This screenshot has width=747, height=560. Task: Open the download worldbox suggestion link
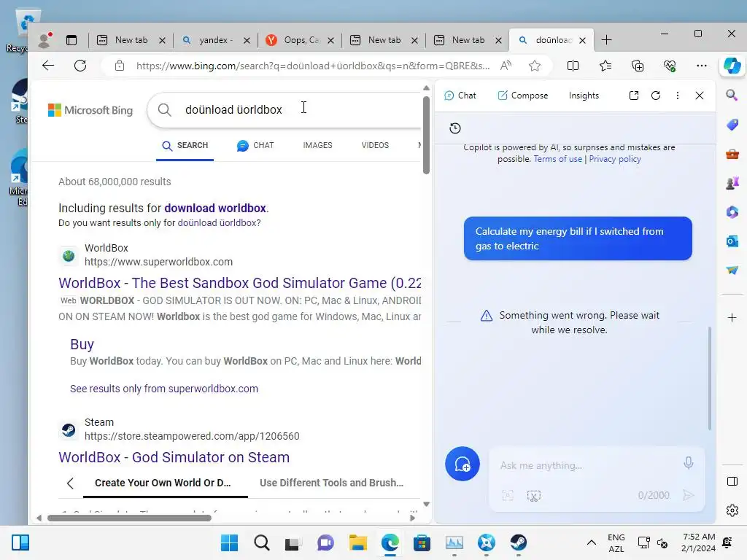[215, 208]
